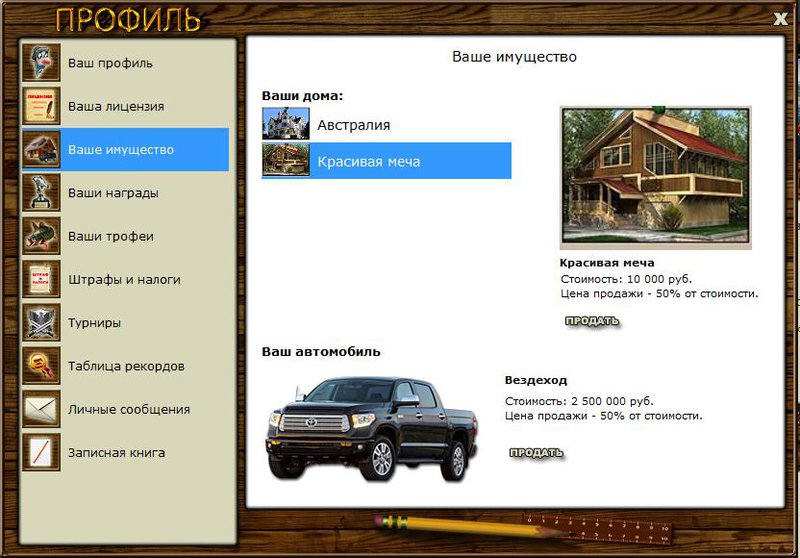Click the Вездеход car name text
Image resolution: width=800 pixels, height=558 pixels.
click(x=536, y=380)
